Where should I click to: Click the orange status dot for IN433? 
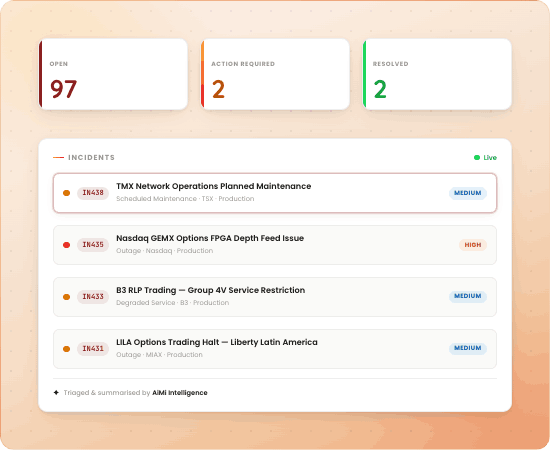(x=66, y=297)
